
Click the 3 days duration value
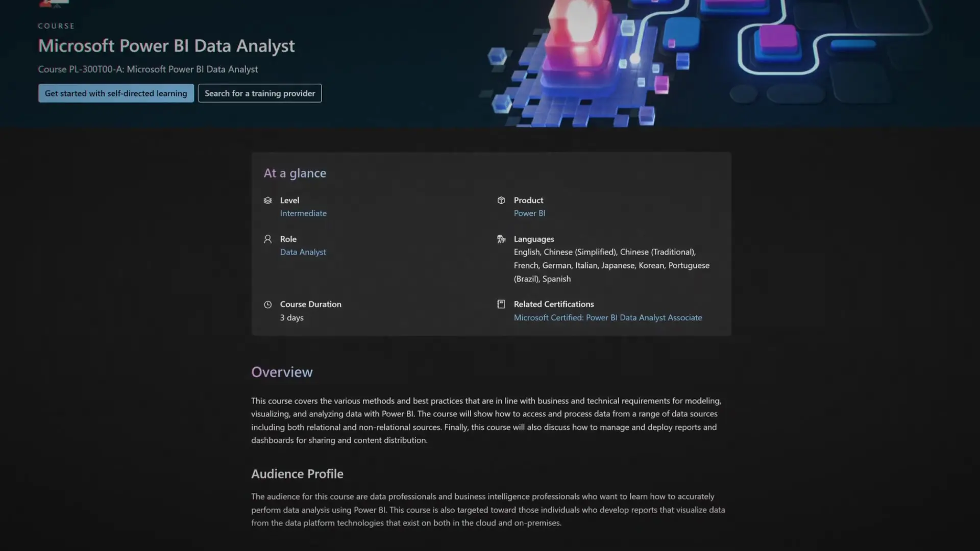coord(291,317)
